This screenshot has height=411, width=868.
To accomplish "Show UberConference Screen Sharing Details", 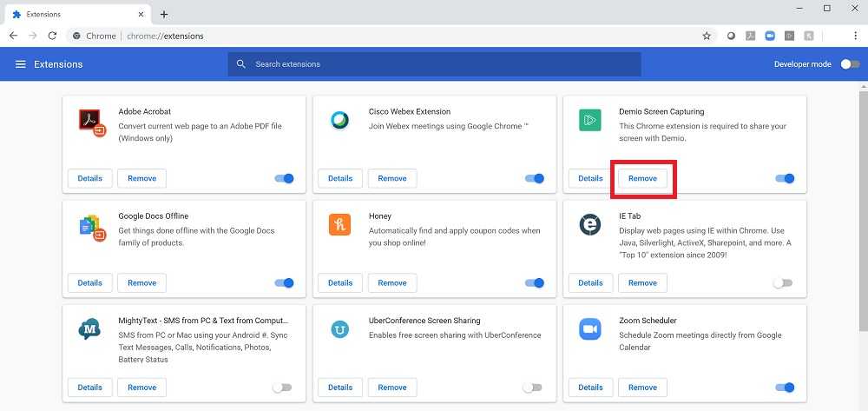I will [x=340, y=388].
